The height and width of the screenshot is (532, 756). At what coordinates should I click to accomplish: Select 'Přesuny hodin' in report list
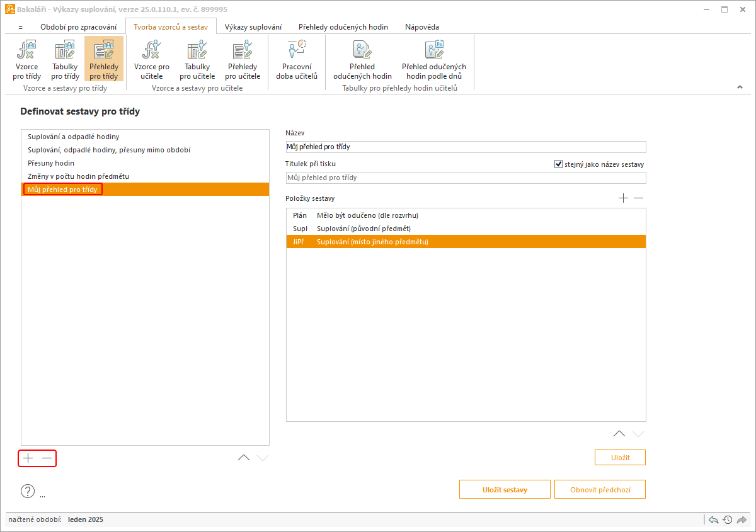click(x=51, y=163)
